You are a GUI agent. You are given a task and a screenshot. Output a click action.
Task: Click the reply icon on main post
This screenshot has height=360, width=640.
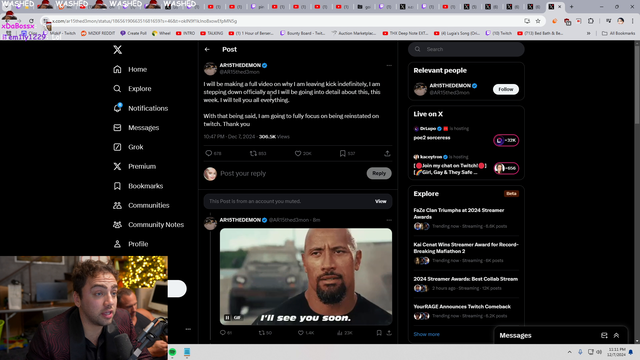(x=209, y=153)
